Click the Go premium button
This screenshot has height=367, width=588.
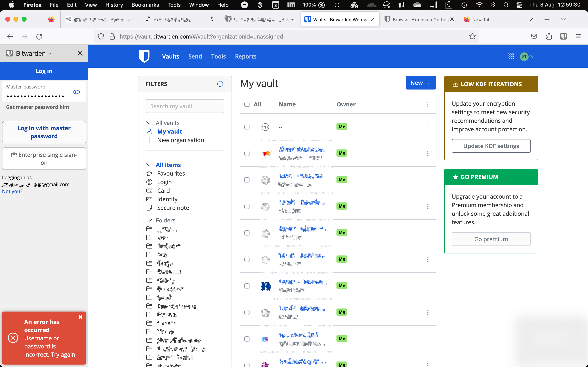pyautogui.click(x=491, y=239)
